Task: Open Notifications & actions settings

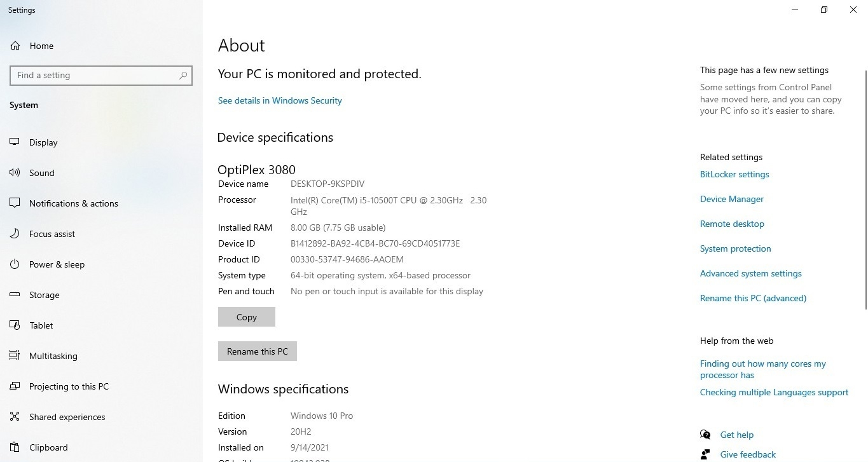Action: [x=73, y=203]
